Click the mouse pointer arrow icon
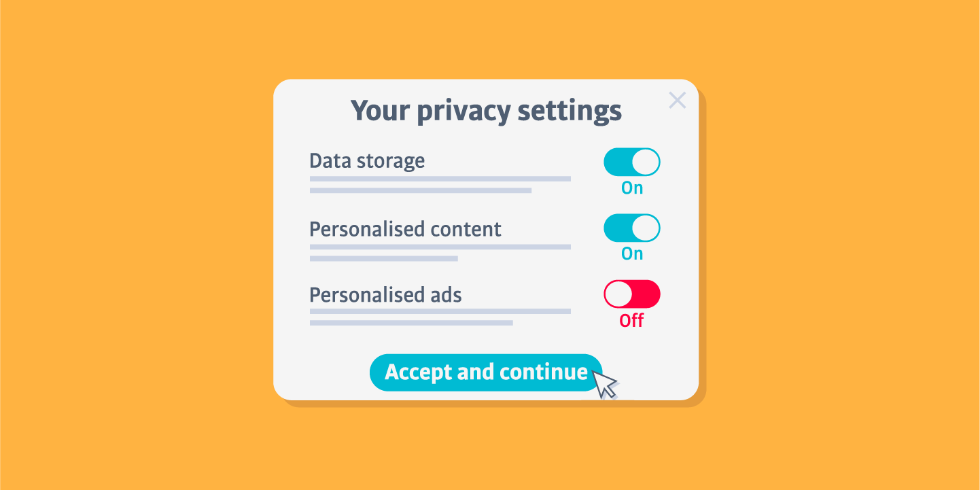 coord(603,383)
